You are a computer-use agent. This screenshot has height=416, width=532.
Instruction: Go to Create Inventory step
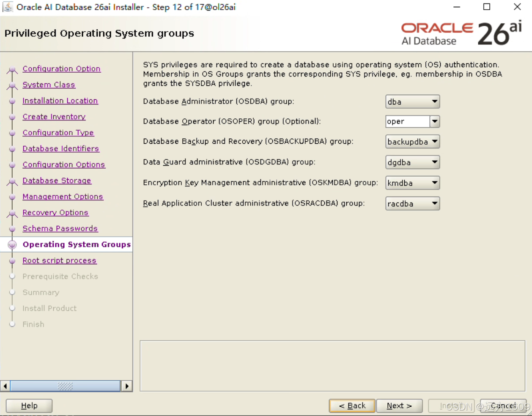click(x=54, y=117)
